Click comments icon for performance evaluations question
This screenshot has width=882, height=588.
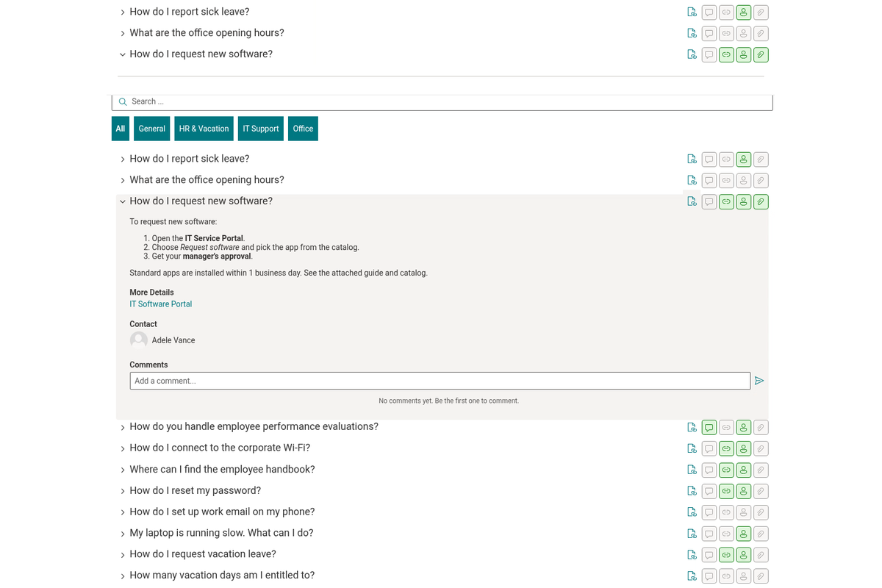click(709, 427)
